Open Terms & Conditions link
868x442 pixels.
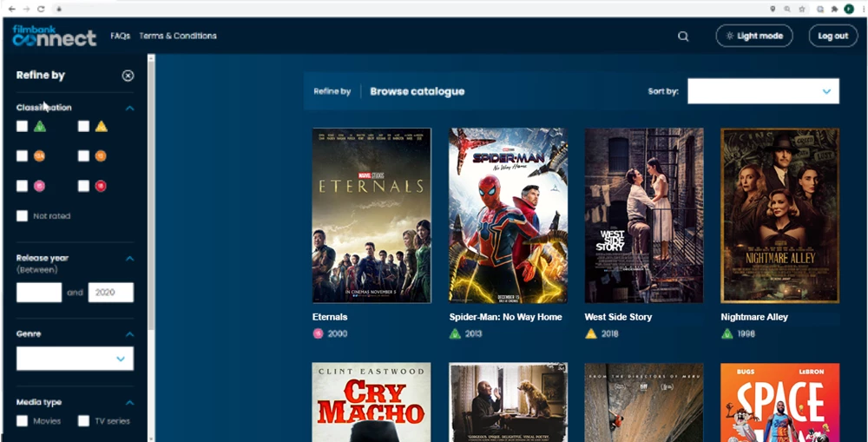tap(178, 36)
